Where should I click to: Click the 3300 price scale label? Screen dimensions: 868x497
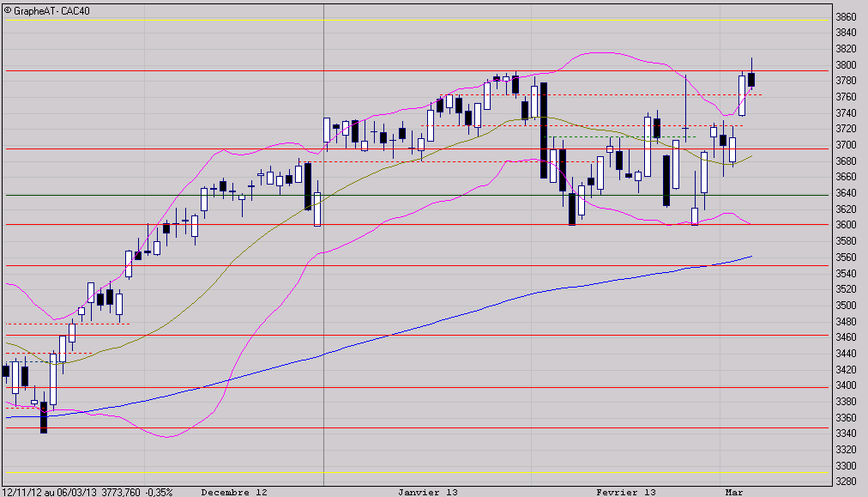coord(846,465)
